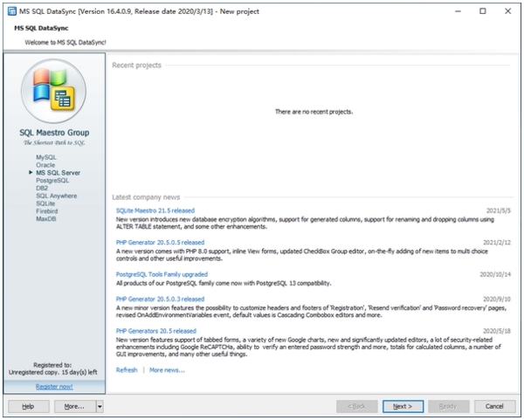This screenshot has width=524, height=420.
Task: Click the Recent projects heading
Action: [x=136, y=65]
